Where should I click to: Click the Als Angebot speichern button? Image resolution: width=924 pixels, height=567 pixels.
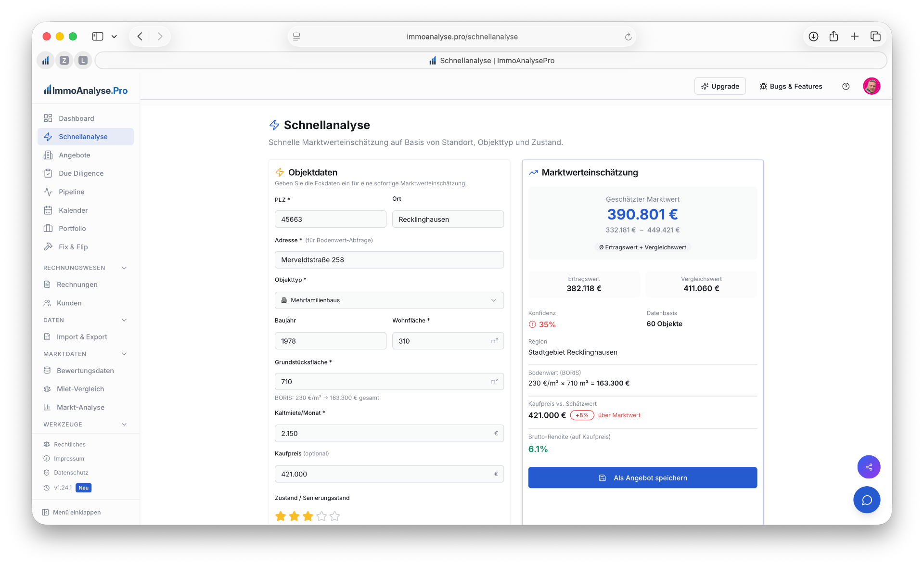642,478
